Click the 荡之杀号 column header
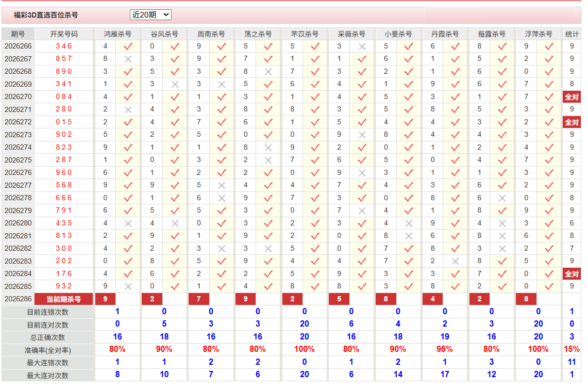This screenshot has width=588, height=389. click(258, 34)
